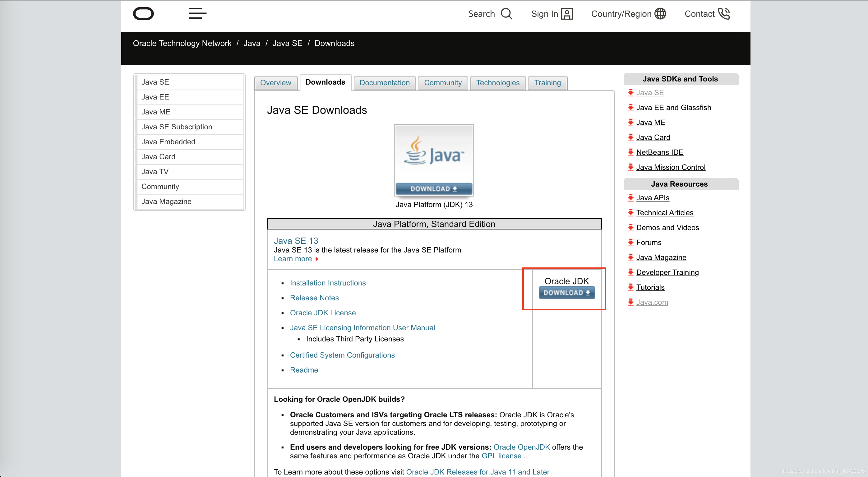This screenshot has height=477, width=868.
Task: Open Java Card link in right panel
Action: click(653, 137)
